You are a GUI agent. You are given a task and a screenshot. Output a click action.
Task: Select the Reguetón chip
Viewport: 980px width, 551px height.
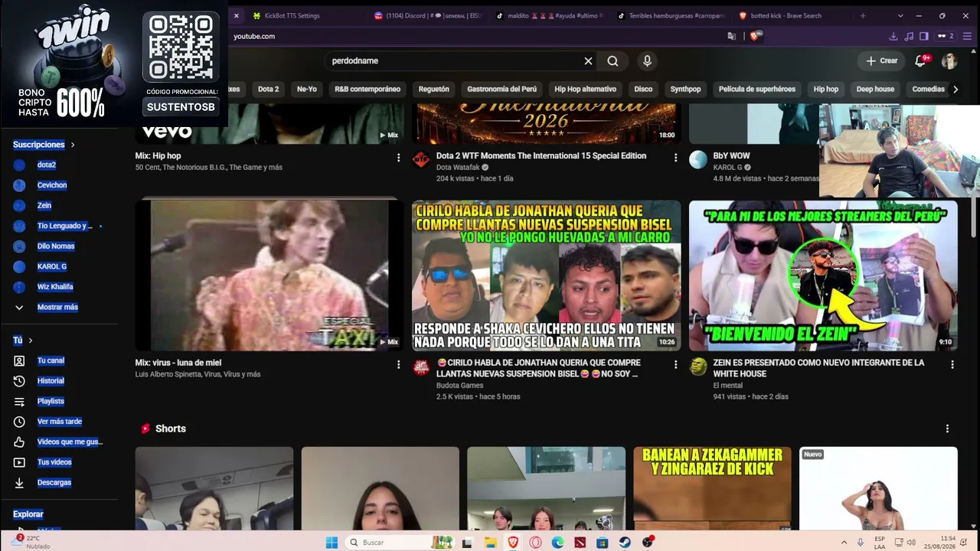click(434, 89)
